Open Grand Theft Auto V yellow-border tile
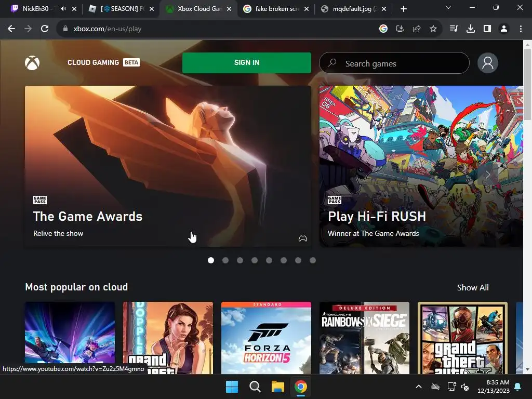 [462, 338]
